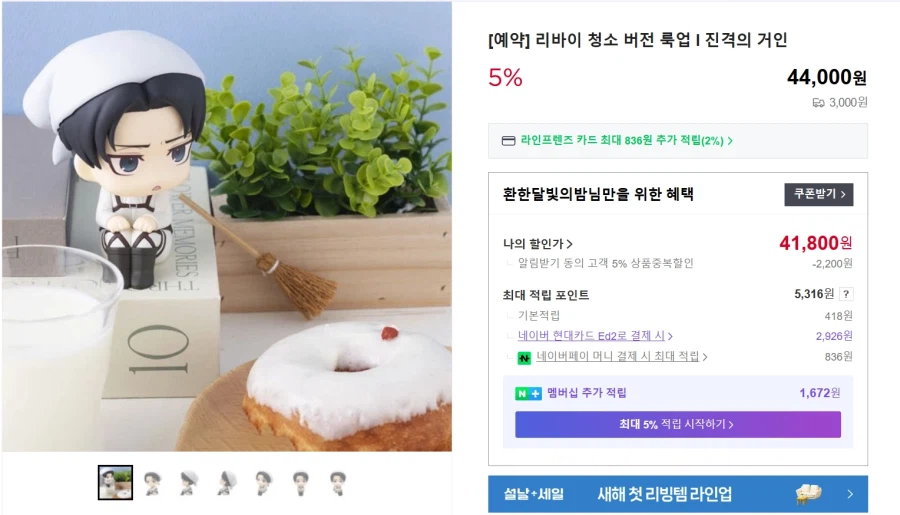The height and width of the screenshot is (515, 900).
Task: Select the fourth figure thumbnail
Action: [227, 483]
